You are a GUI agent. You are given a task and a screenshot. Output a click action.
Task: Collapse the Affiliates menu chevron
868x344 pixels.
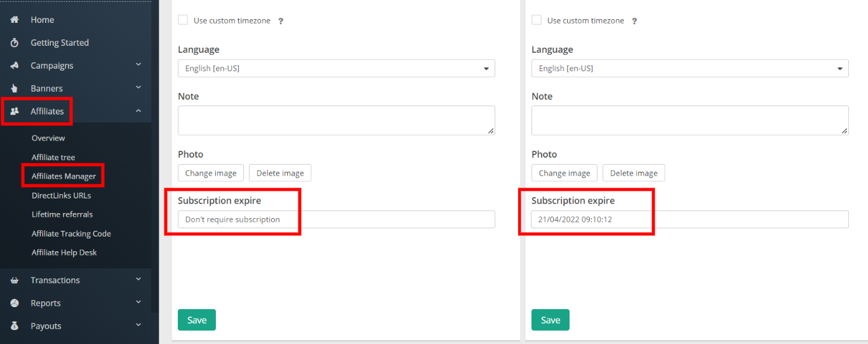click(138, 111)
